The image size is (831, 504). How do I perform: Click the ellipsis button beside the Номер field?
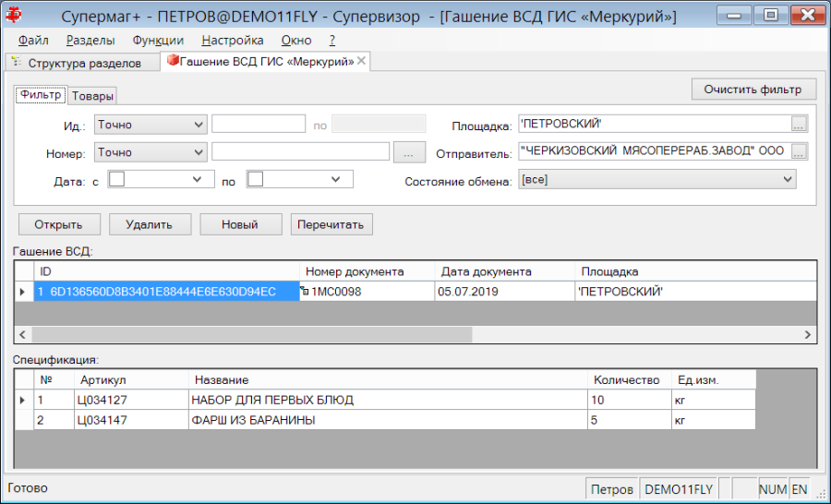[409, 152]
